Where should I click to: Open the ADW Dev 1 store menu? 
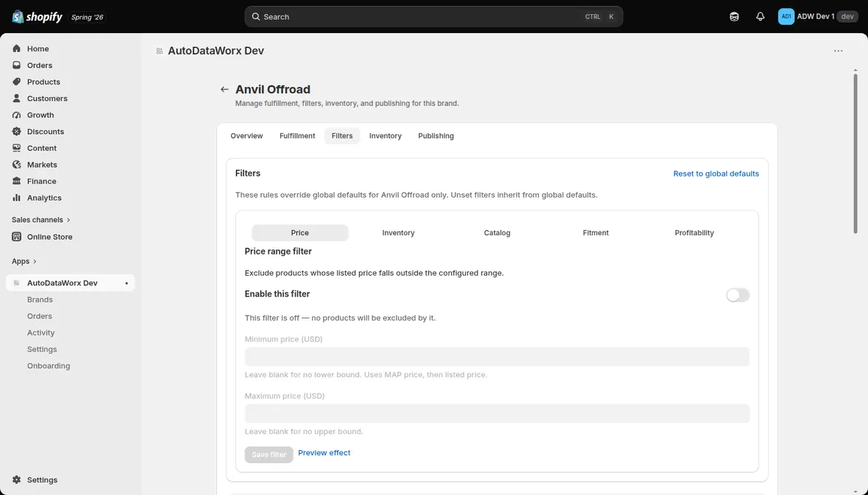click(818, 17)
